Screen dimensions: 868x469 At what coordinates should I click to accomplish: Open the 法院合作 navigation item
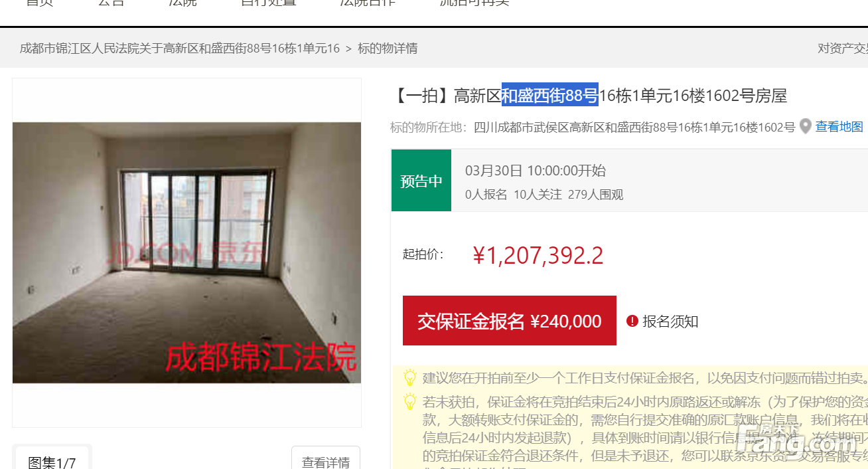368,3
